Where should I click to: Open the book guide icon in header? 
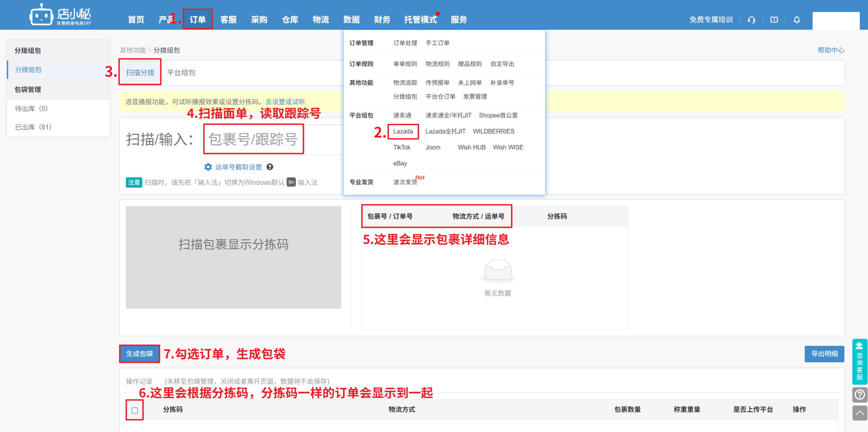tap(774, 20)
